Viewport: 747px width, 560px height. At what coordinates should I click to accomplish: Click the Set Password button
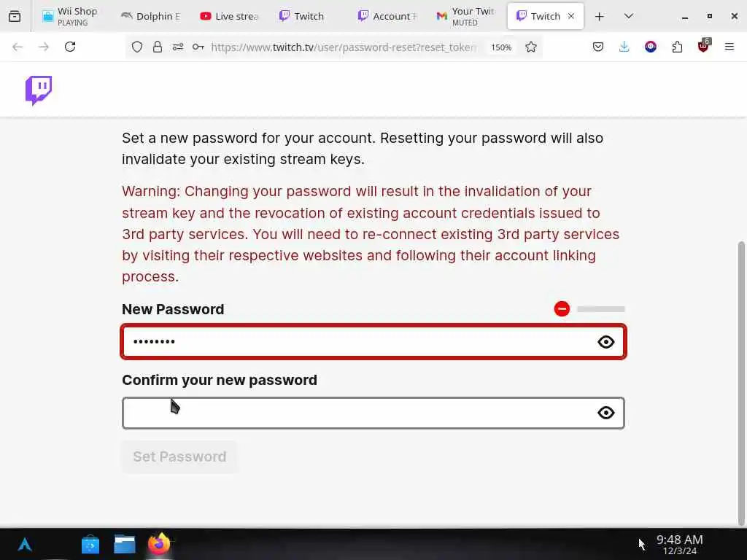tap(179, 456)
